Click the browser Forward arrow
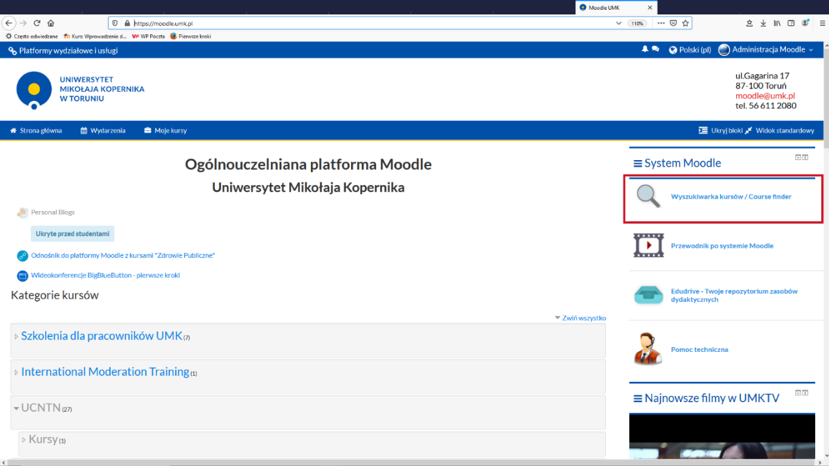The width and height of the screenshot is (829, 466). [x=23, y=23]
